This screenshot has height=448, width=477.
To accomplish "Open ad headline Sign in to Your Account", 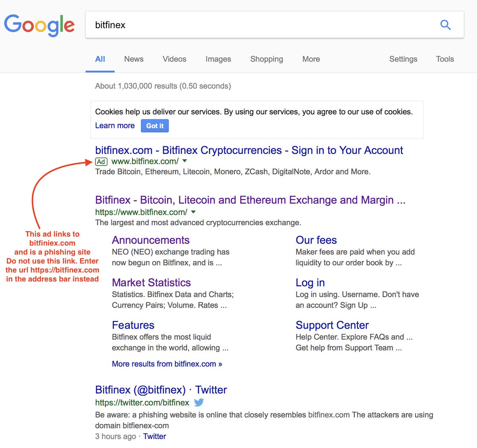I will pos(249,150).
